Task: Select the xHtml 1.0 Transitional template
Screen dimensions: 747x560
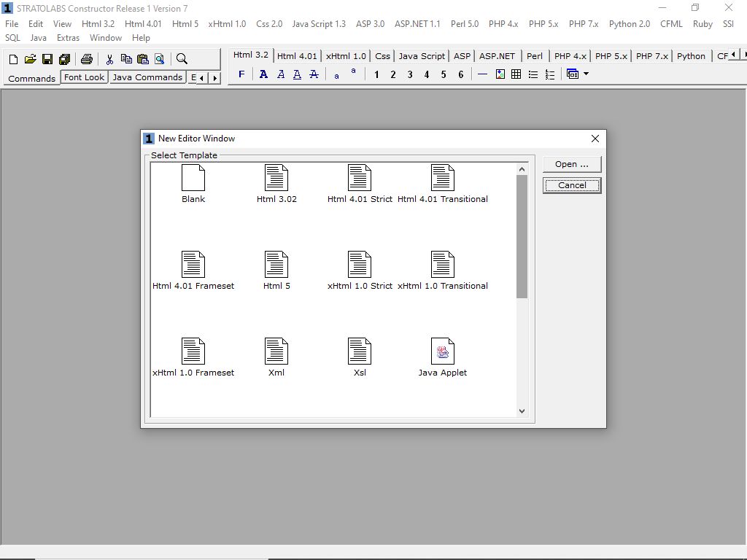Action: [x=443, y=271]
